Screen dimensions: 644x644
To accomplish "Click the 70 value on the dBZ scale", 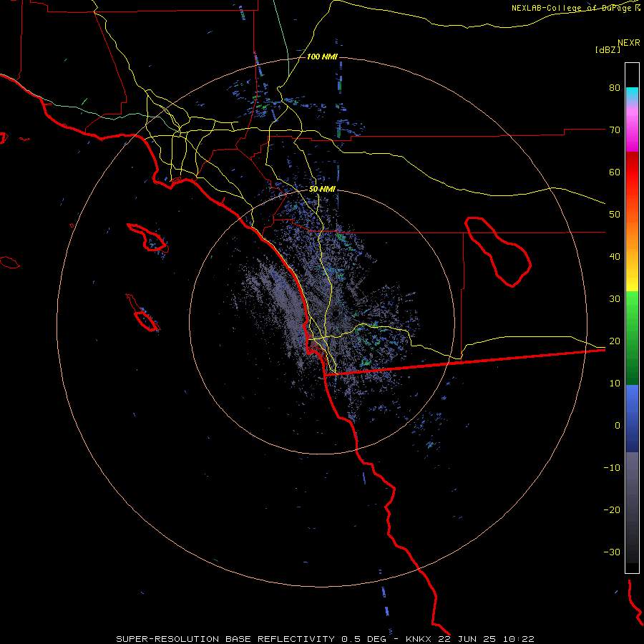I will click(x=615, y=130).
